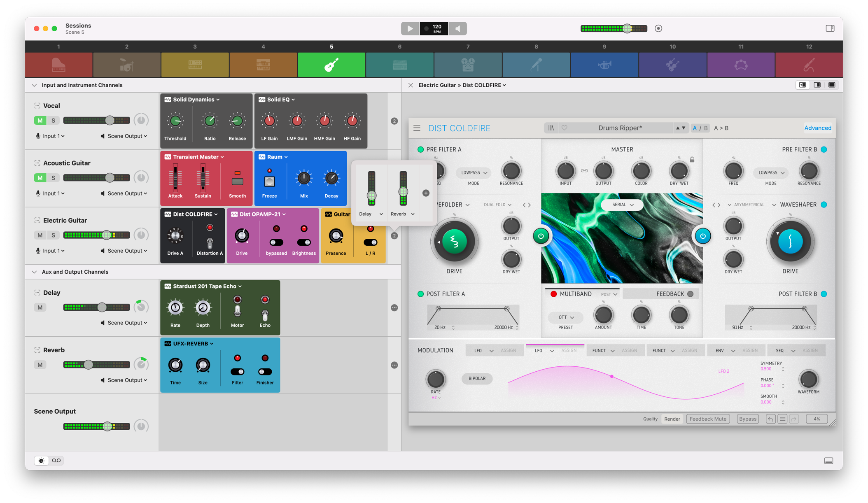
Task: Click the Feedback Mute button
Action: pos(708,419)
